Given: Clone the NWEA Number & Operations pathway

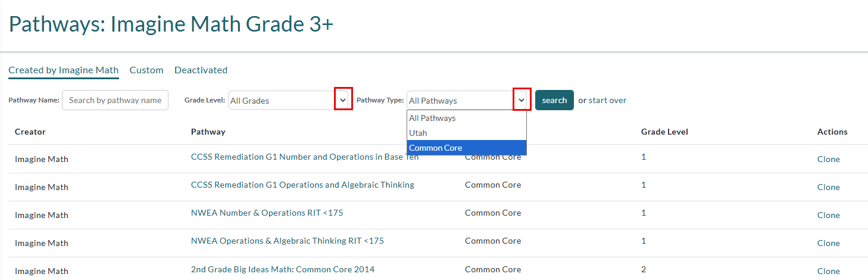Looking at the screenshot, I should 828,215.
